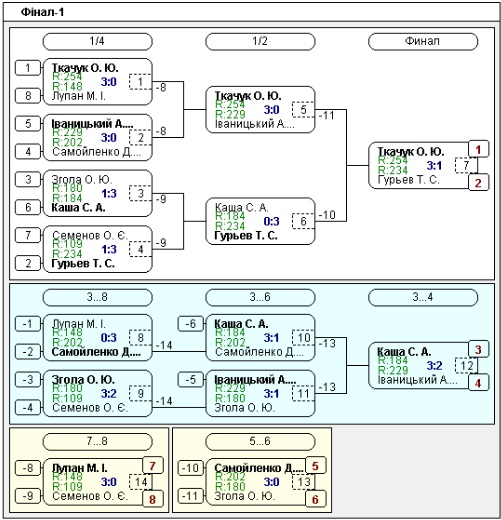The width and height of the screenshot is (501, 520).
Task: Click dashed match number 14 box
Action: [x=140, y=482]
